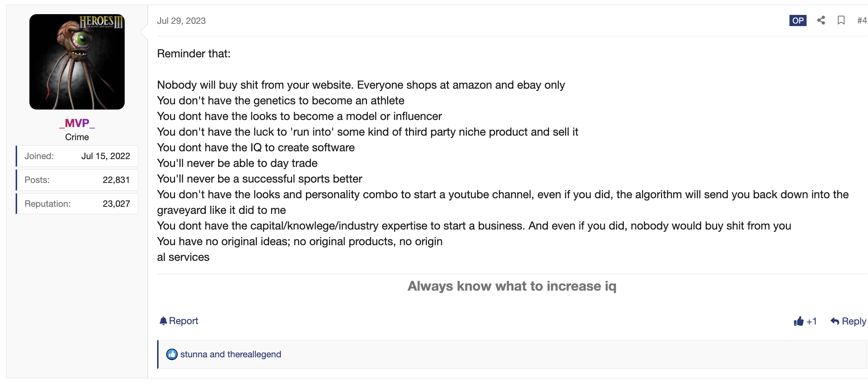Click the Crime user title

click(x=77, y=137)
